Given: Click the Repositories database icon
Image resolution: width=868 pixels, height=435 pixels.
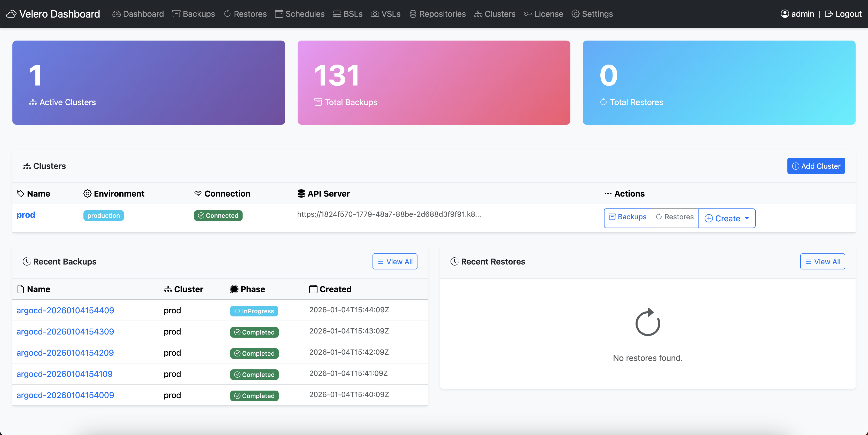Looking at the screenshot, I should pos(413,14).
